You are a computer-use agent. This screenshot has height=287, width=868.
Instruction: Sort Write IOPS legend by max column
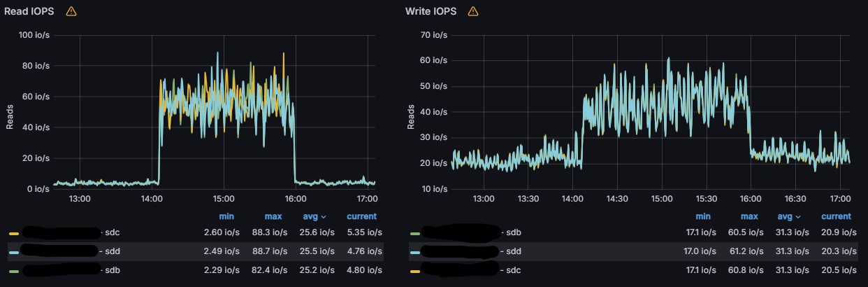coord(749,216)
